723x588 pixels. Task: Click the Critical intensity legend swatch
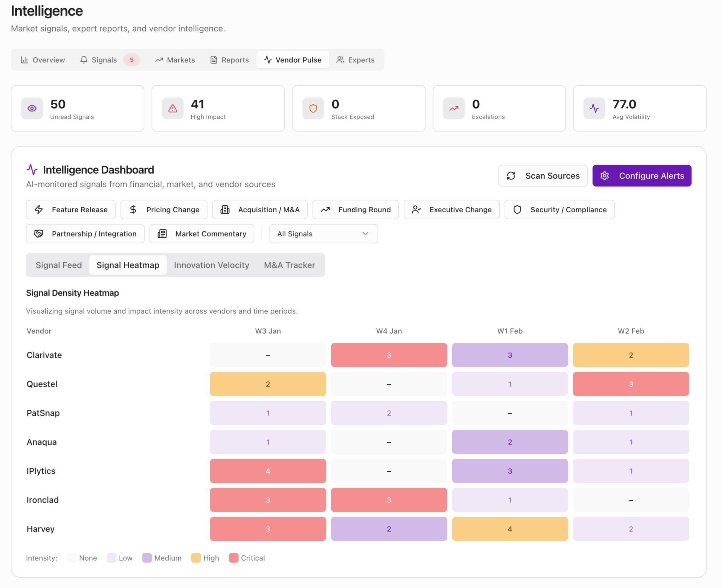(233, 558)
